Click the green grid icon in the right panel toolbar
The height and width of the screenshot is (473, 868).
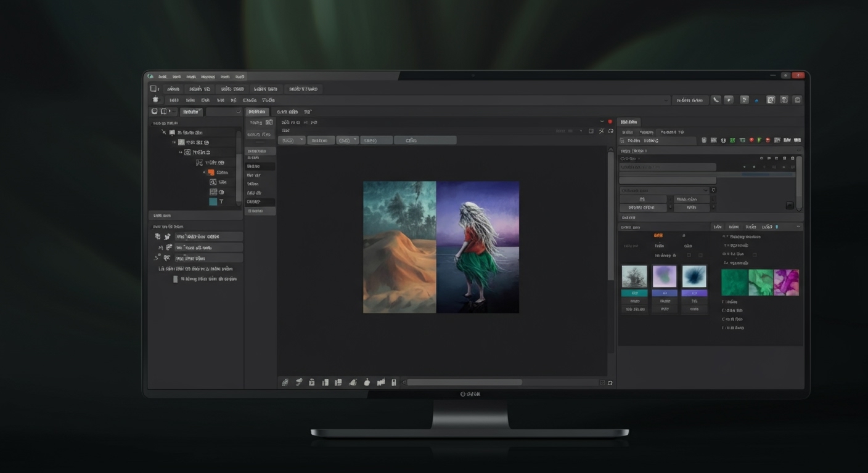point(732,140)
